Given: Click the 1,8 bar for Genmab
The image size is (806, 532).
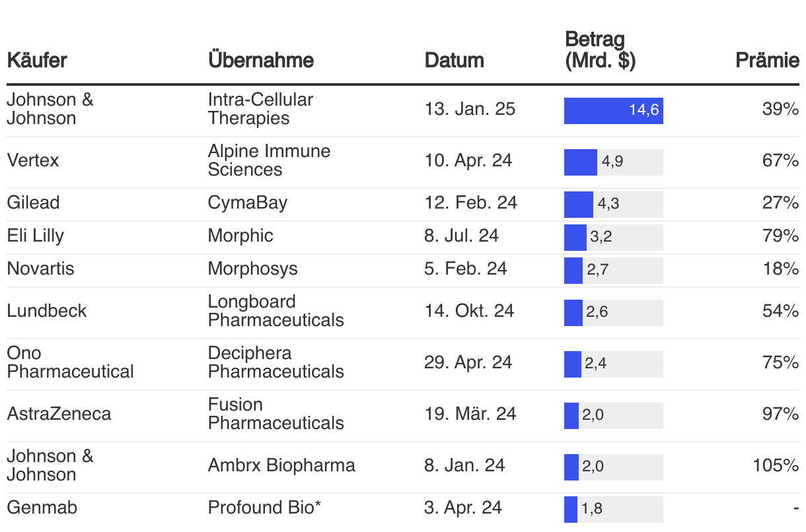Looking at the screenshot, I should [571, 509].
